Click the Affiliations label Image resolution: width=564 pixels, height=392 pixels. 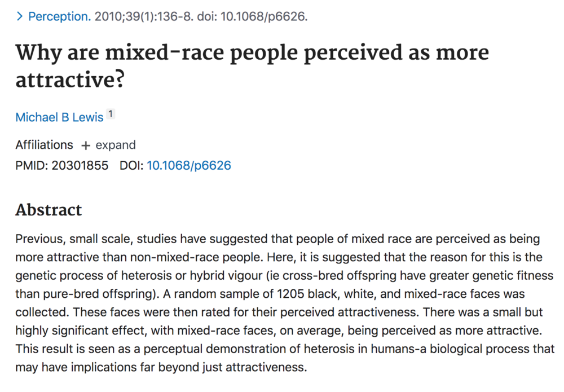tap(44, 145)
